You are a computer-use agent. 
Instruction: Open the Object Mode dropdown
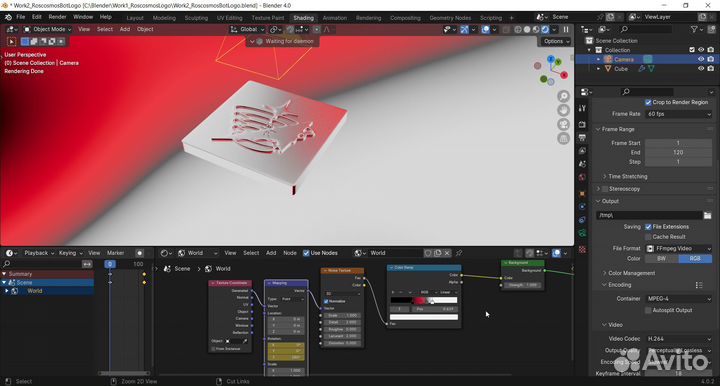(47, 29)
